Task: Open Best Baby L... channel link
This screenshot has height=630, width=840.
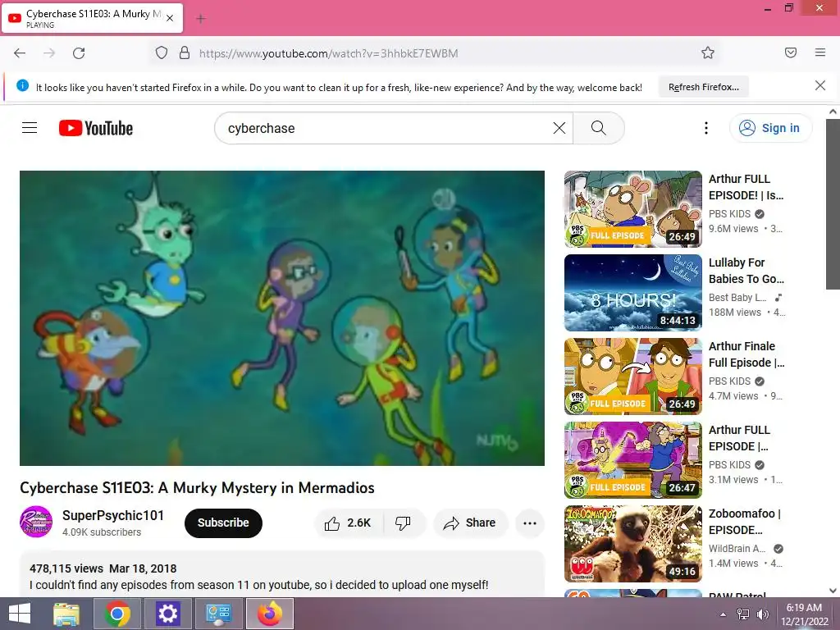Action: click(737, 297)
